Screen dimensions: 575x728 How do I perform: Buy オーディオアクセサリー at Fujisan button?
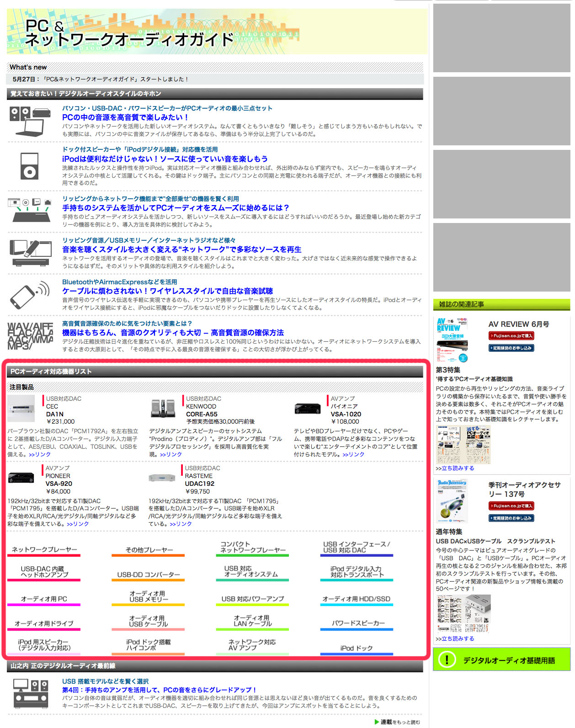(x=511, y=506)
